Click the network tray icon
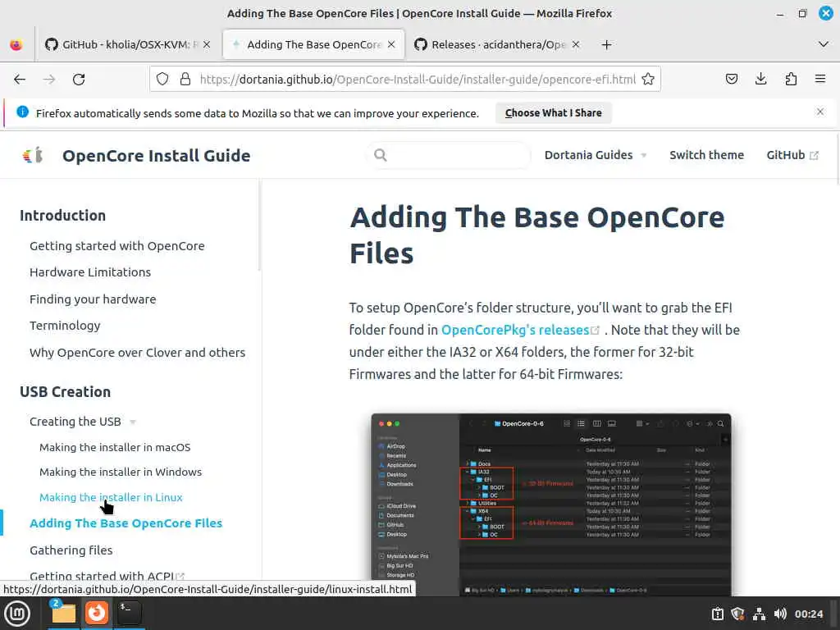 click(759, 614)
